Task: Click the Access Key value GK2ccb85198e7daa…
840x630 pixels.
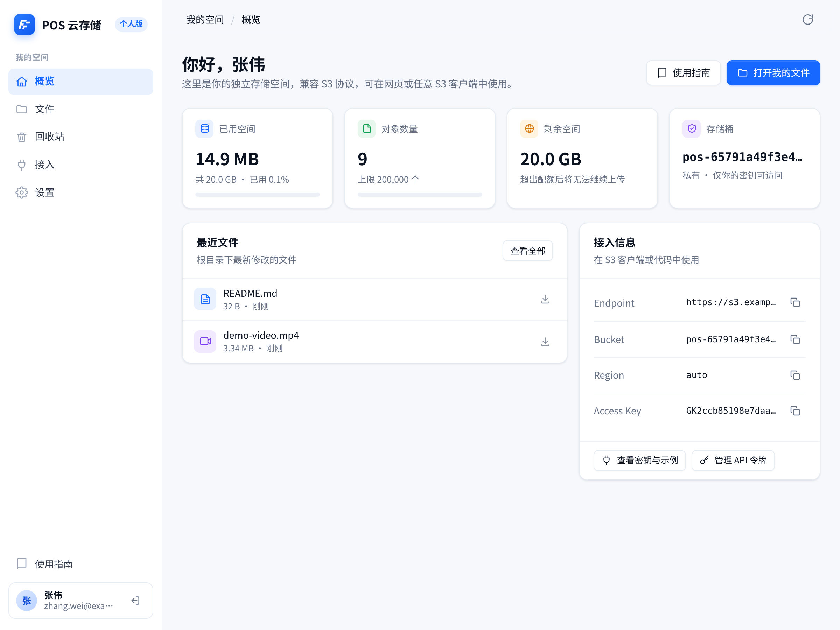Action: click(731, 411)
